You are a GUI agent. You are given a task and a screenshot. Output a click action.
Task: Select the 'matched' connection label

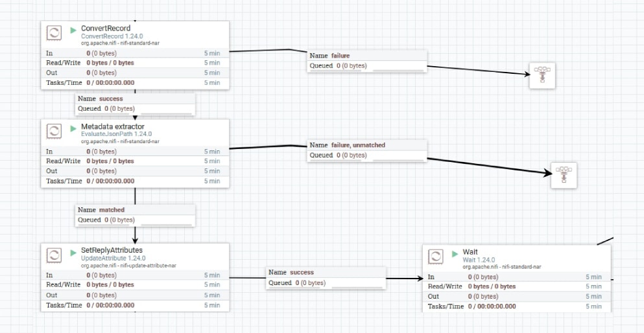(x=135, y=210)
